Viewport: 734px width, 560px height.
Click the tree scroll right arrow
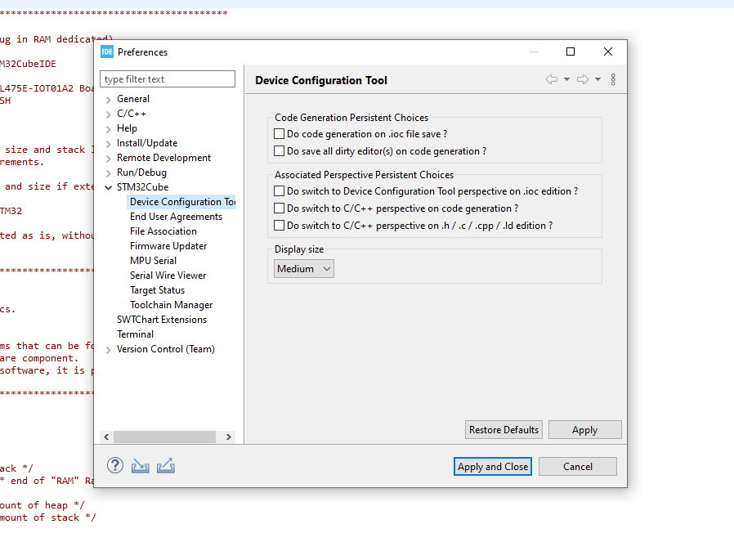pos(228,437)
